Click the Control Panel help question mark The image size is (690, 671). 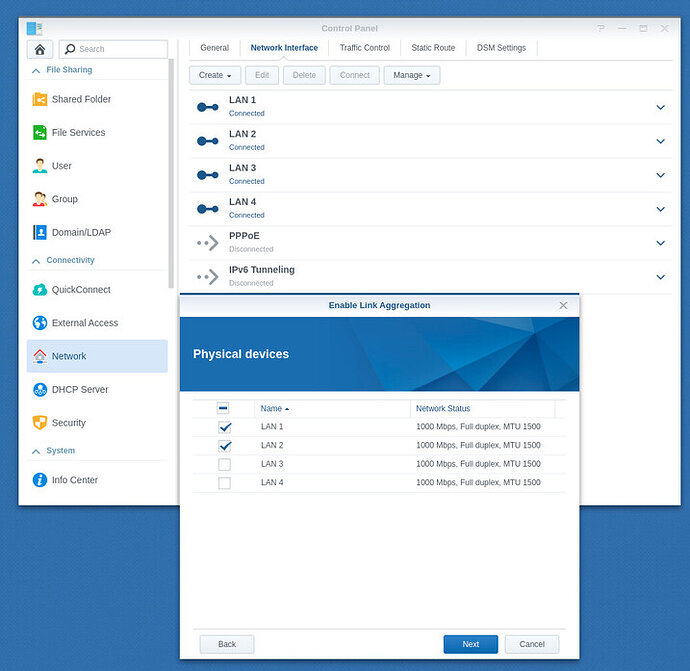601,29
